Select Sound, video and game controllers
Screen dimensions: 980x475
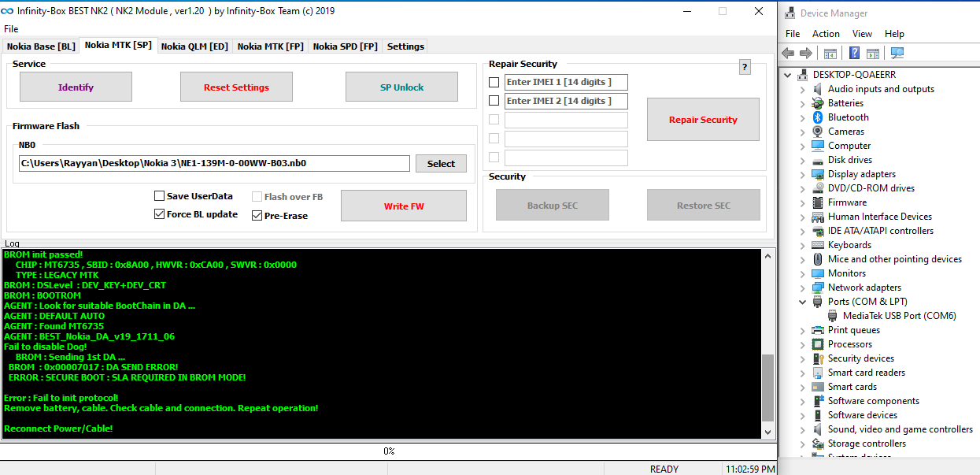[900, 429]
